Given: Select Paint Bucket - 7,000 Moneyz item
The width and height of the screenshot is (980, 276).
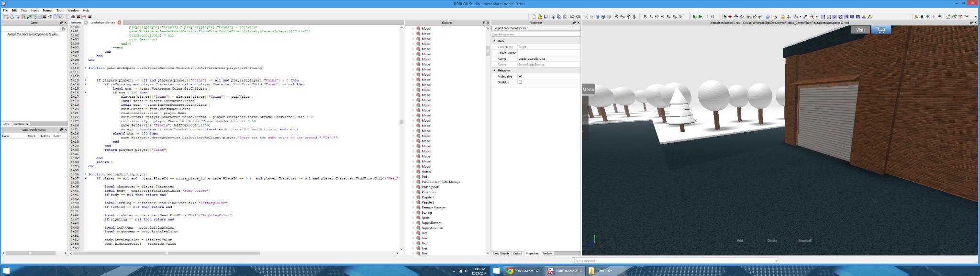Looking at the screenshot, I should coord(441,182).
